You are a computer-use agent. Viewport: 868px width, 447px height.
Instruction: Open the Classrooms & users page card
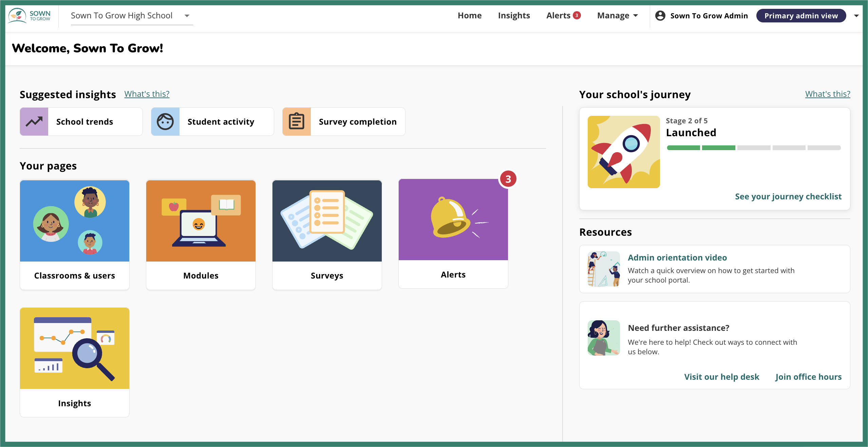coord(75,234)
